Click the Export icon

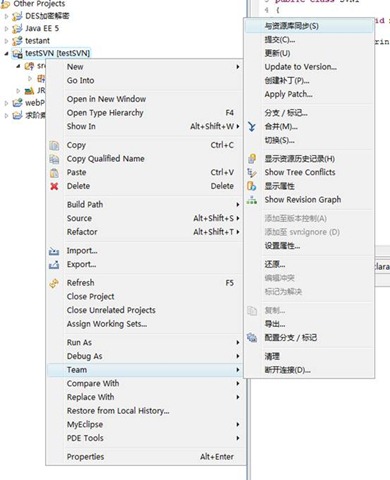54,265
